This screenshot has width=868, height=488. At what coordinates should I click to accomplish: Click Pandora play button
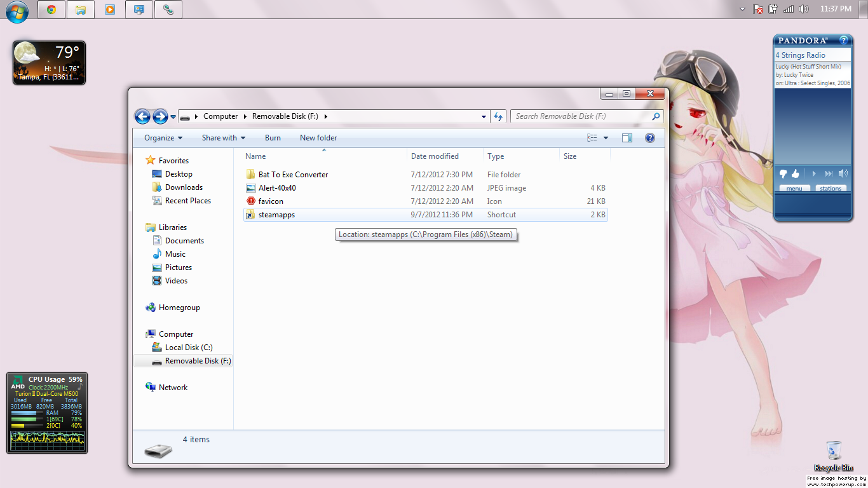point(813,173)
